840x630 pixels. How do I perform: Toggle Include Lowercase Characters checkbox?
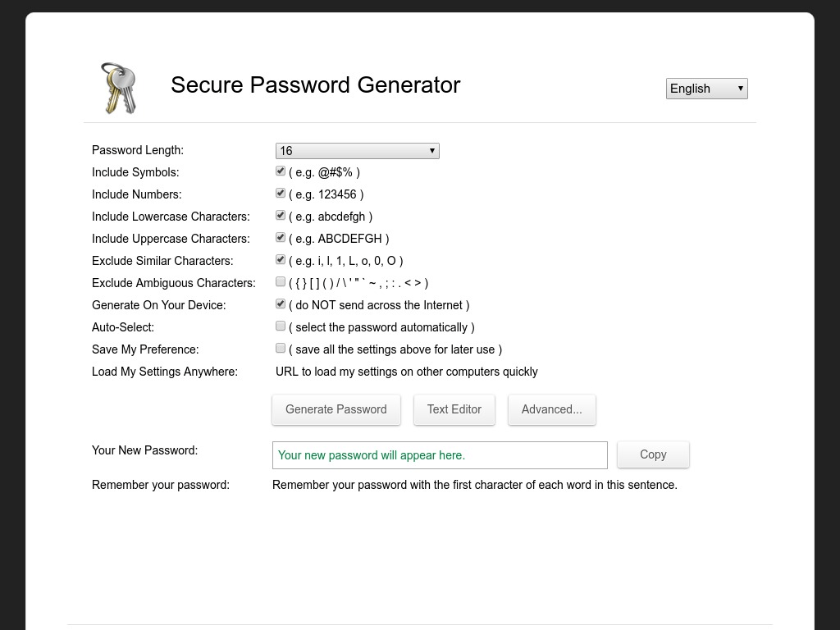(x=281, y=216)
